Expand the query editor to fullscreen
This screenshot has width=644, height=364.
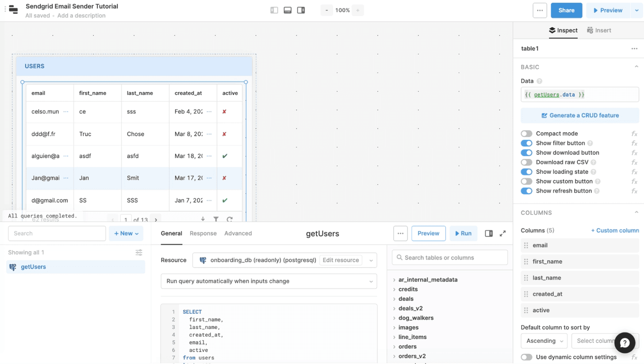(503, 233)
